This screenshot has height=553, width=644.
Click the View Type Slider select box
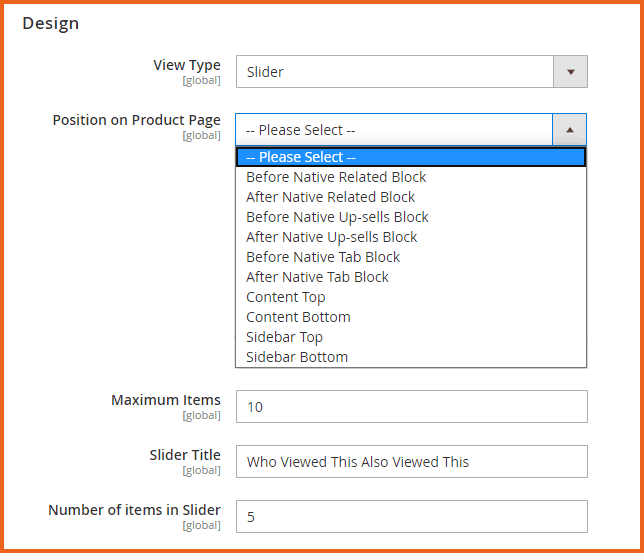click(394, 72)
